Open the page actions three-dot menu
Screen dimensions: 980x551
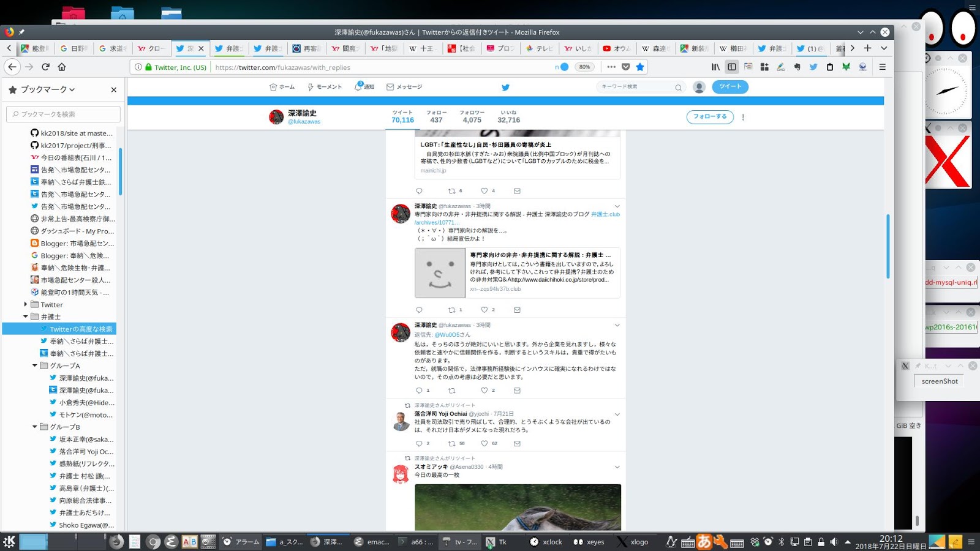(611, 67)
